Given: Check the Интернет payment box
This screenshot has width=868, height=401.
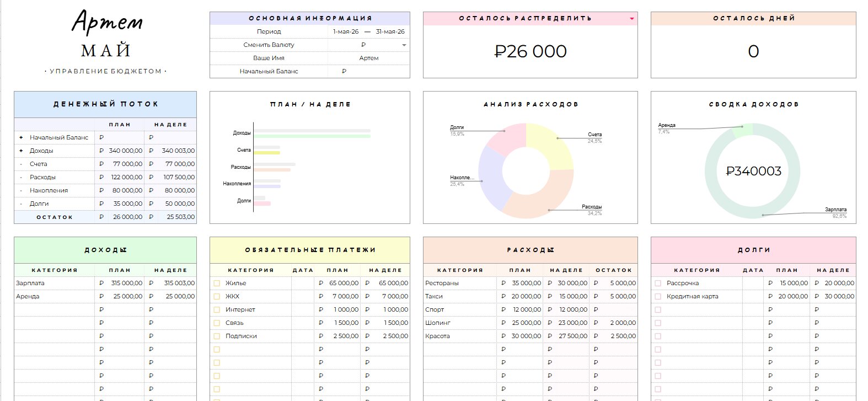Looking at the screenshot, I should (x=217, y=309).
